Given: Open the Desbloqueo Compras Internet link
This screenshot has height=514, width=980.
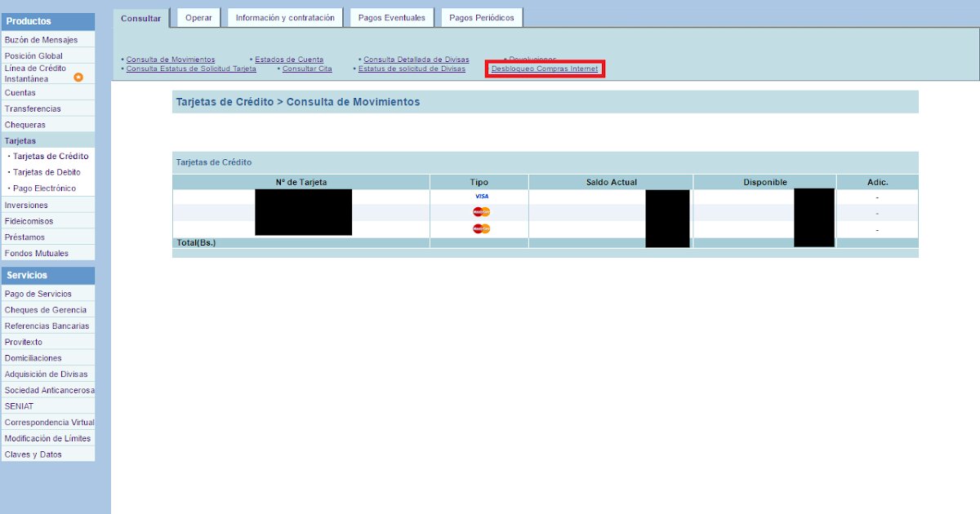Looking at the screenshot, I should click(x=545, y=69).
